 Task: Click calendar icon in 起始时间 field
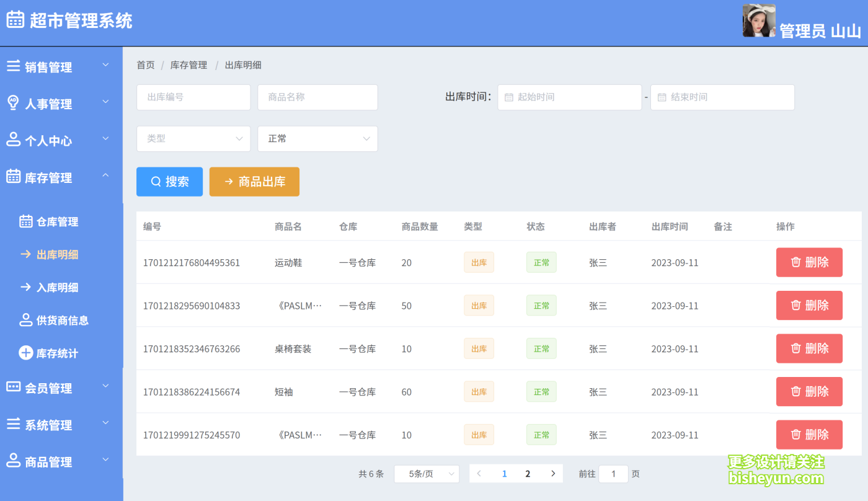(509, 97)
